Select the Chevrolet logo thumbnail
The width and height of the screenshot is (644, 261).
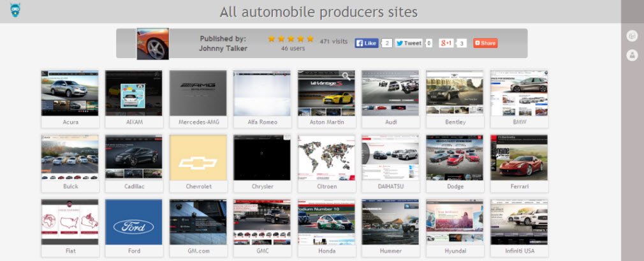(198, 158)
